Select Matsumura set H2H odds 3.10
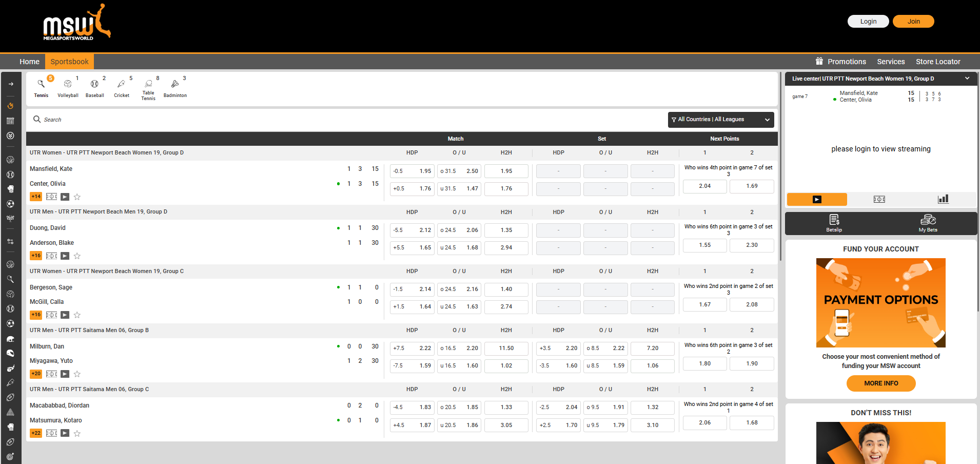Image resolution: width=980 pixels, height=464 pixels. 653,426
